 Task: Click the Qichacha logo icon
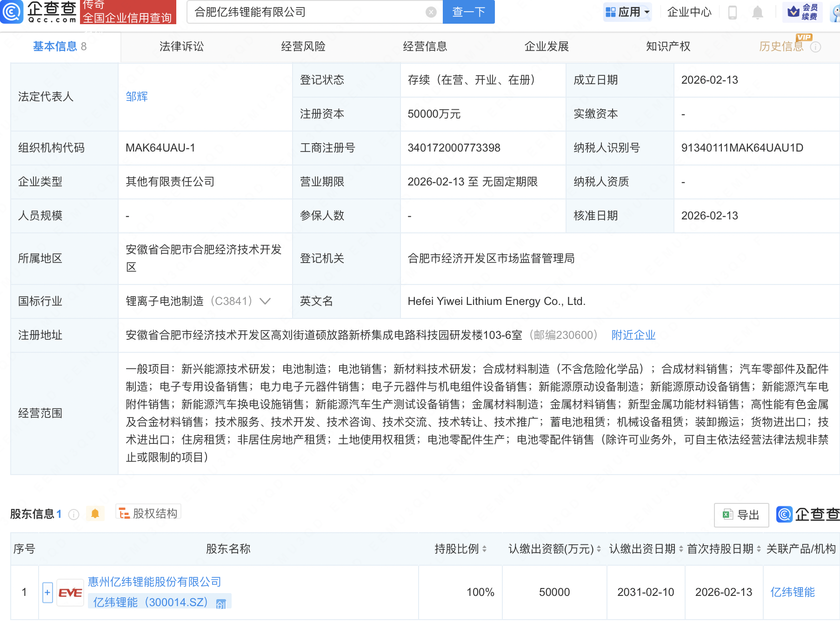pos(12,12)
